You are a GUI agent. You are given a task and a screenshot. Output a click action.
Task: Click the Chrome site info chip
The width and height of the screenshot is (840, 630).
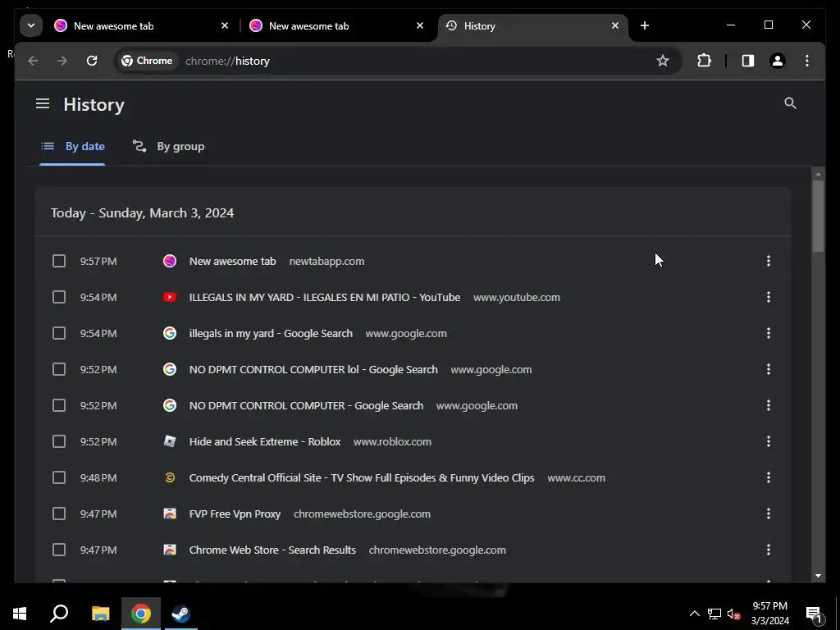[148, 61]
